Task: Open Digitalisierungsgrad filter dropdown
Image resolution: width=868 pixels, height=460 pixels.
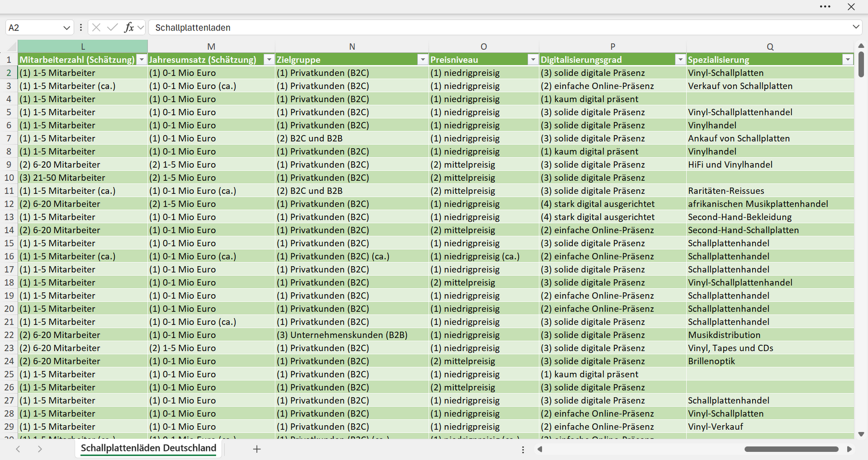Action: (680, 60)
